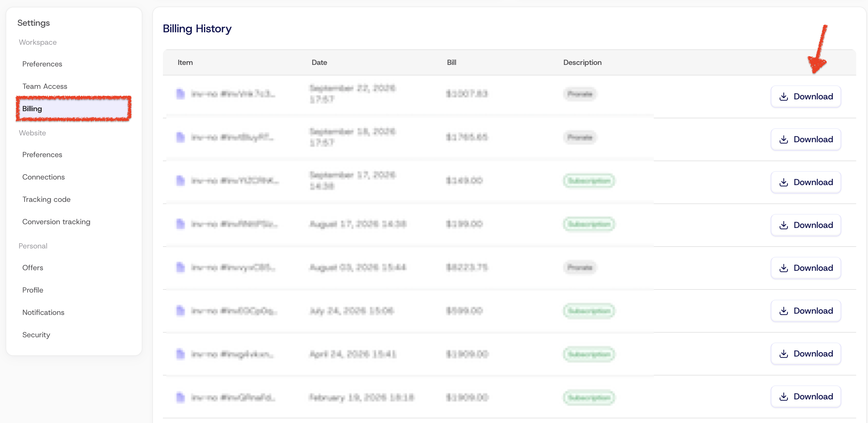Click the Date column header
868x423 pixels.
click(x=319, y=63)
